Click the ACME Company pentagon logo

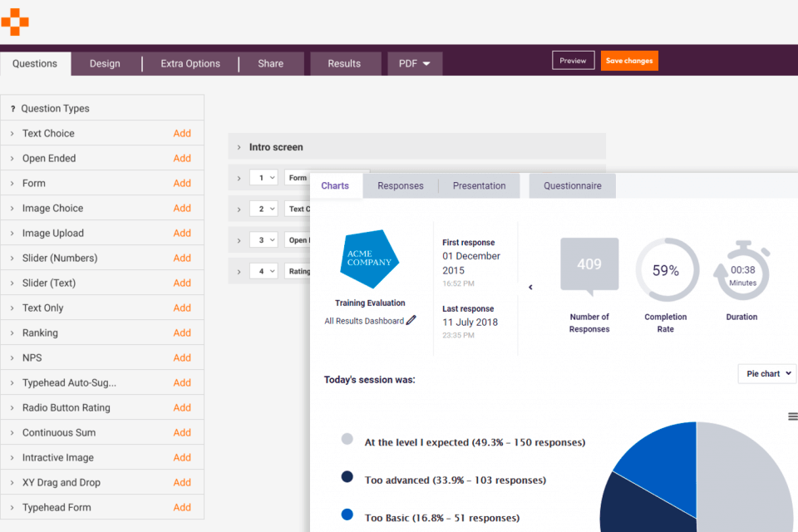tap(369, 259)
